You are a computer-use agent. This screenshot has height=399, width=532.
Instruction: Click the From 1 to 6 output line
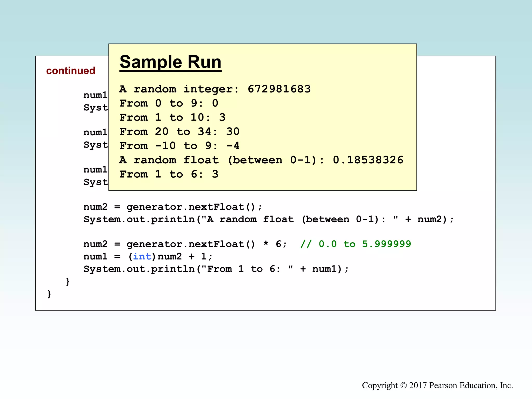click(x=169, y=174)
